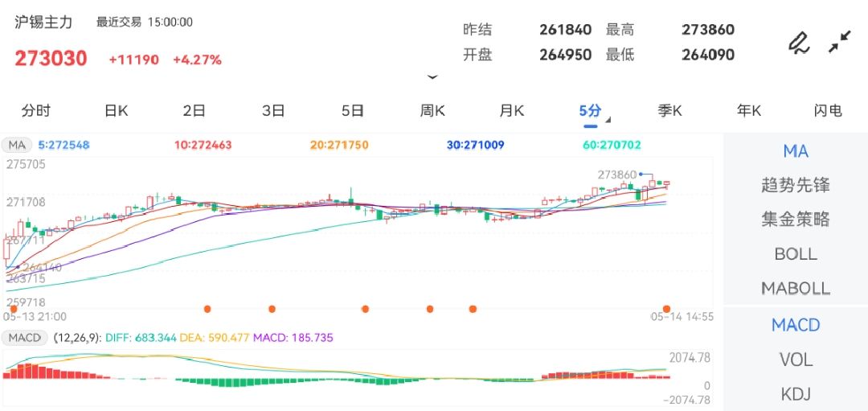Viewport: 868px width, 411px height.
Task: Click the MA60 value 60:270702
Action: [612, 145]
